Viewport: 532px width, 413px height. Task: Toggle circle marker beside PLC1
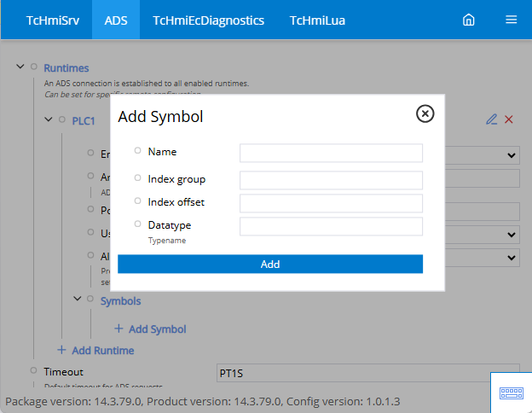click(x=62, y=119)
